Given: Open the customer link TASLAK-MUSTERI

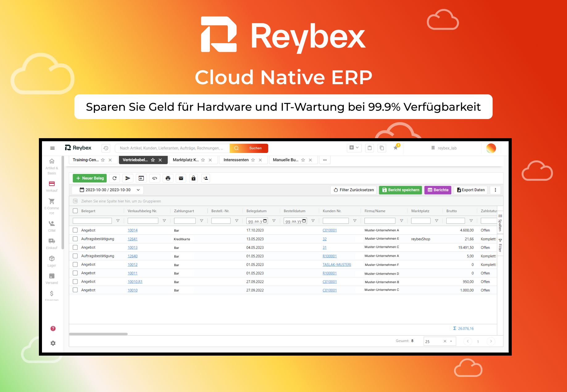Looking at the screenshot, I should 337,265.
